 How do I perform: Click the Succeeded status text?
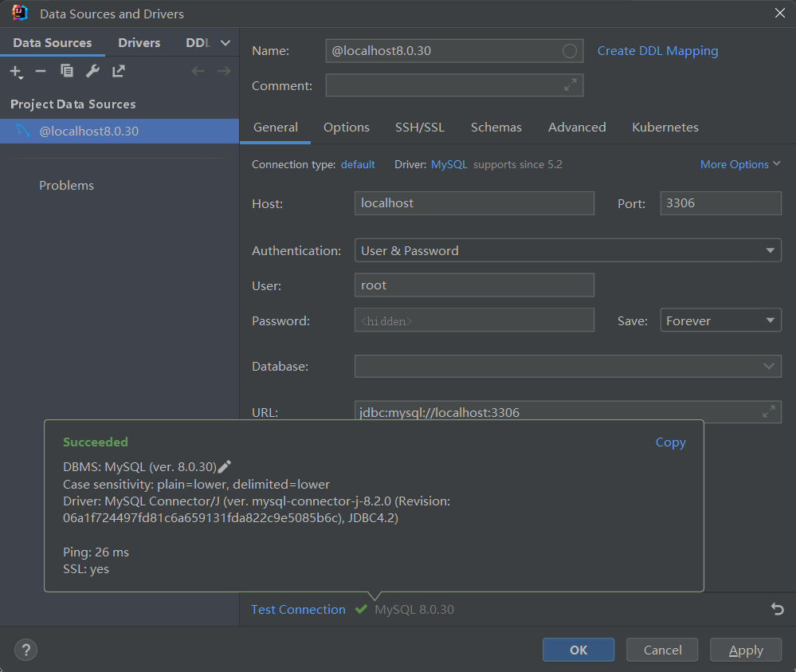[x=96, y=442]
